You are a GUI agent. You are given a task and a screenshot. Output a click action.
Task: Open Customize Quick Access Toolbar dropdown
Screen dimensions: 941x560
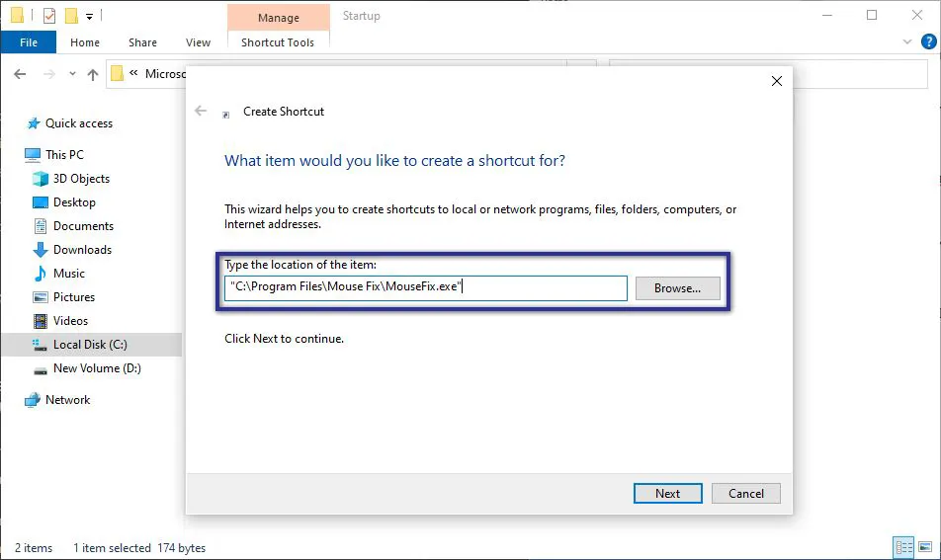89,16
